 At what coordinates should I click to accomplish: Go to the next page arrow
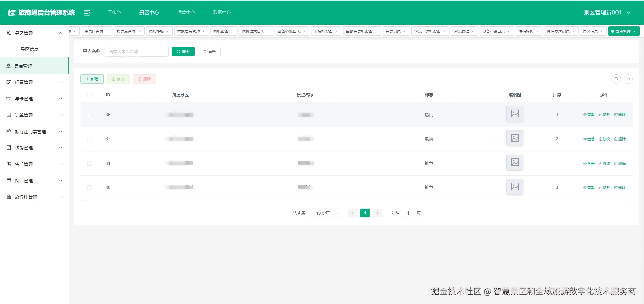pos(378,213)
